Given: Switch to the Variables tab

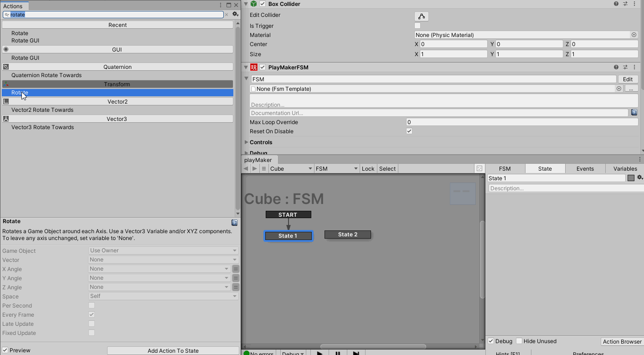Looking at the screenshot, I should [625, 168].
